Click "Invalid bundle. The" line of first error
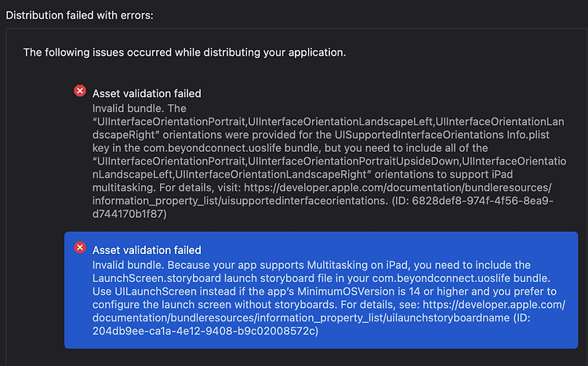 [139, 108]
